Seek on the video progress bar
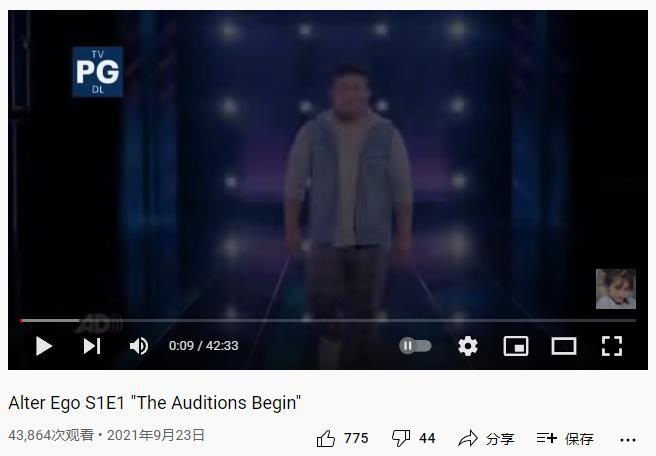Screen dimensions: 656x456 (x=328, y=320)
